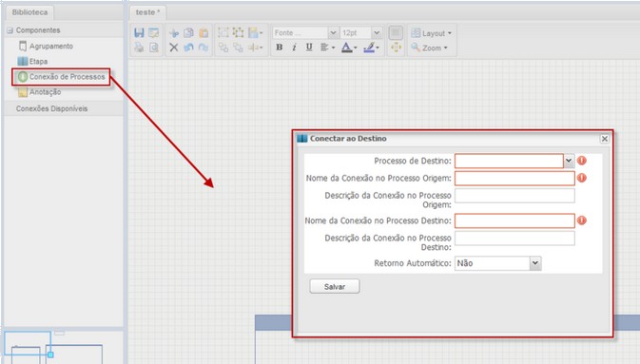Toggle the grid display square button
Viewport: 640px width, 364px height.
396,32
